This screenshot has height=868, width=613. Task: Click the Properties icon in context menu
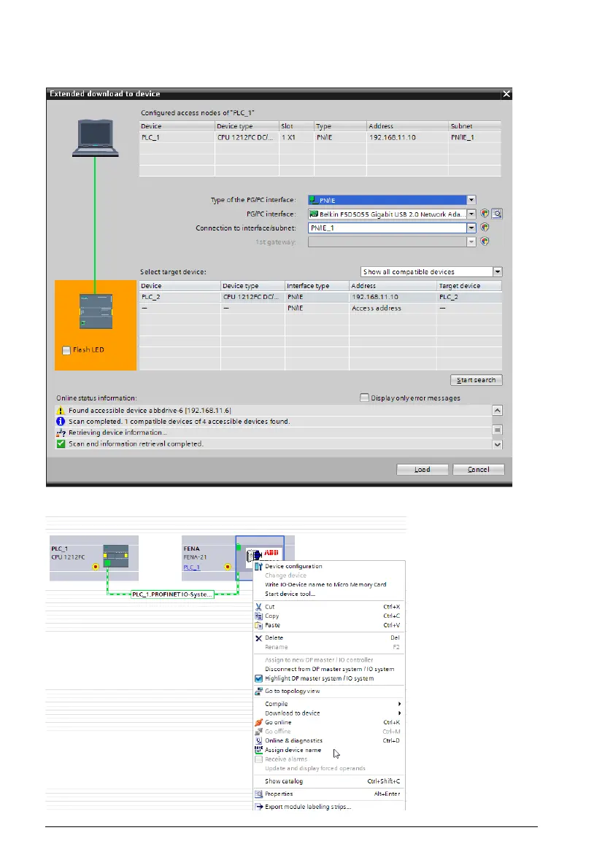point(258,794)
